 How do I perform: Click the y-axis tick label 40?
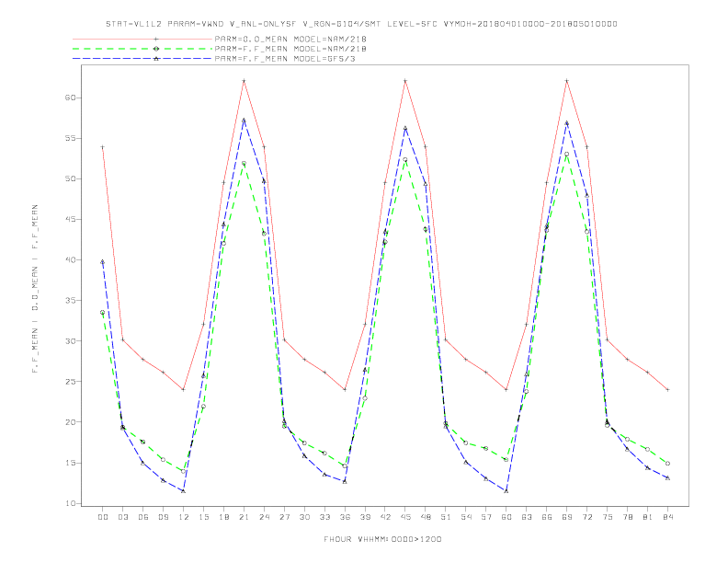[x=70, y=260]
